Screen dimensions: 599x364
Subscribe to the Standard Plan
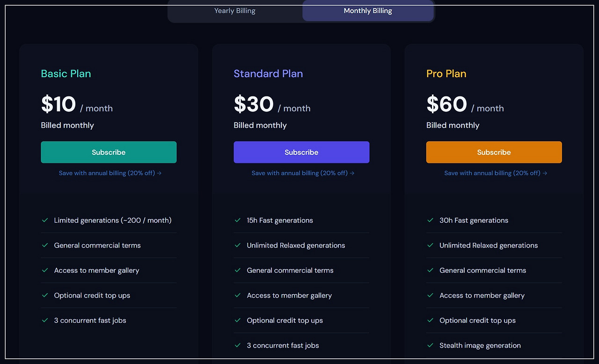pos(301,152)
